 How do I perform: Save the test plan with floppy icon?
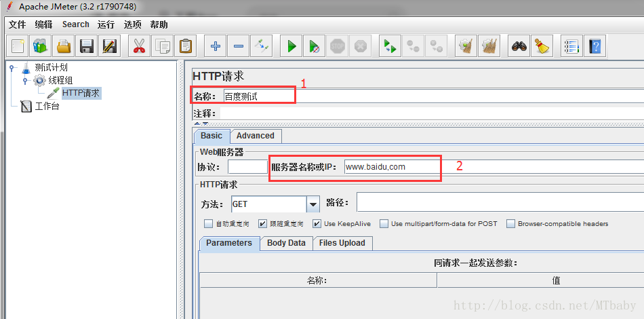[x=87, y=45]
